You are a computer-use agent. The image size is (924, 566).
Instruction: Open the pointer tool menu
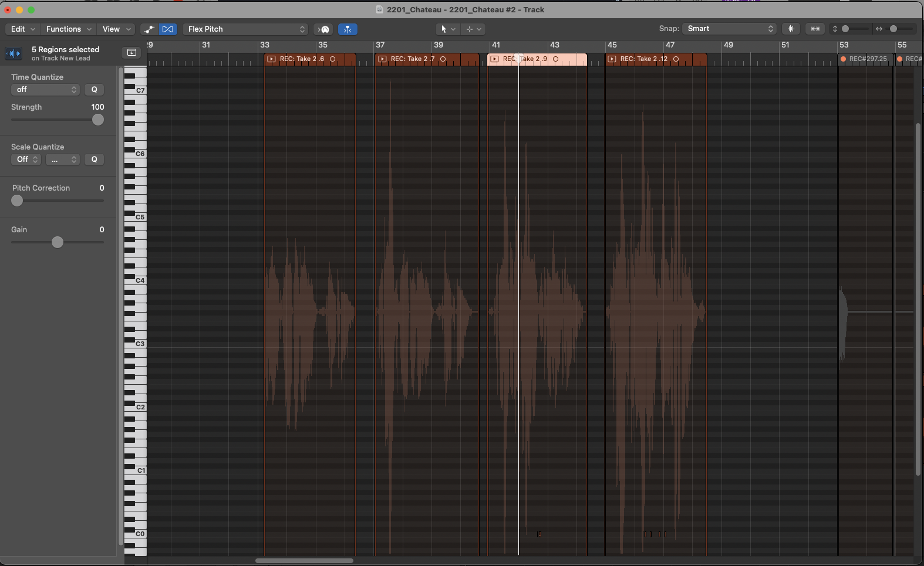point(447,29)
